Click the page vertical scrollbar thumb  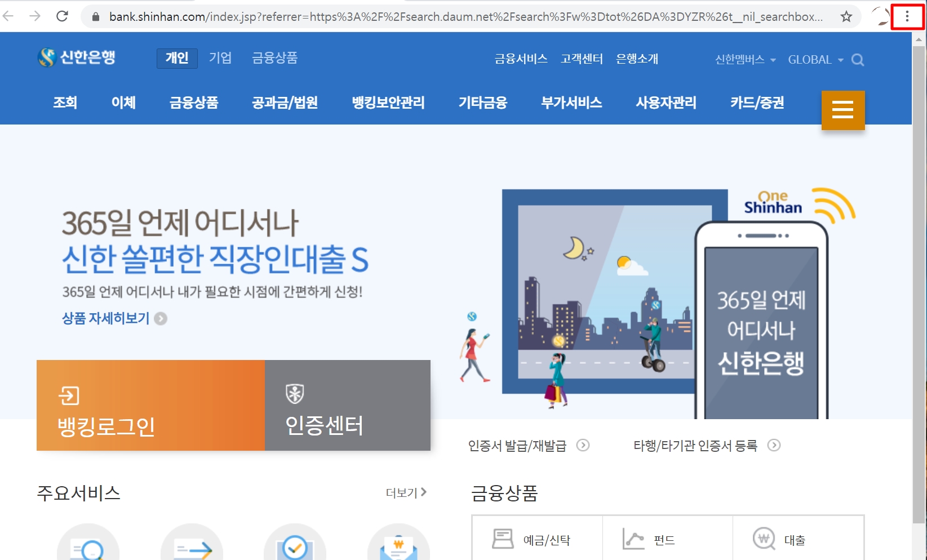click(919, 285)
